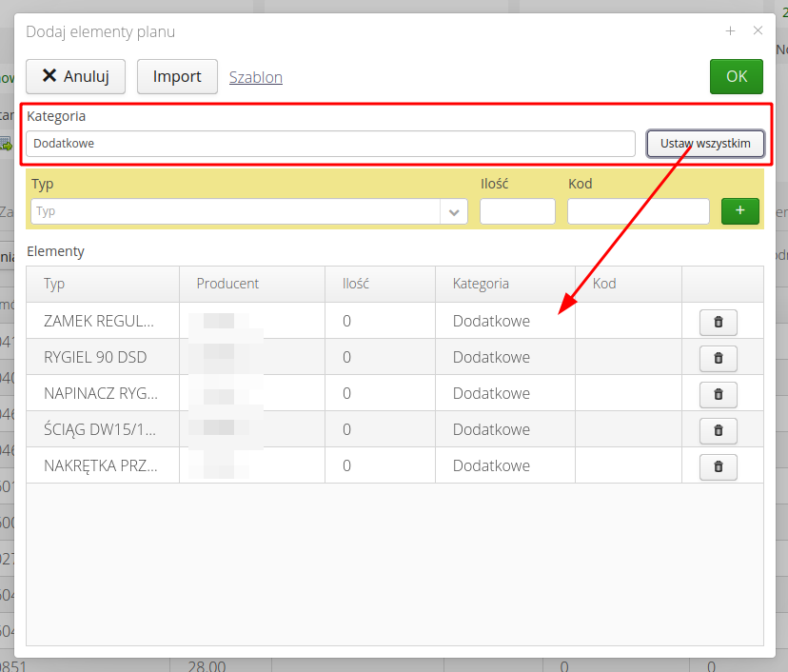This screenshot has height=672, width=788.
Task: Click the Producent column header
Action: tap(227, 284)
